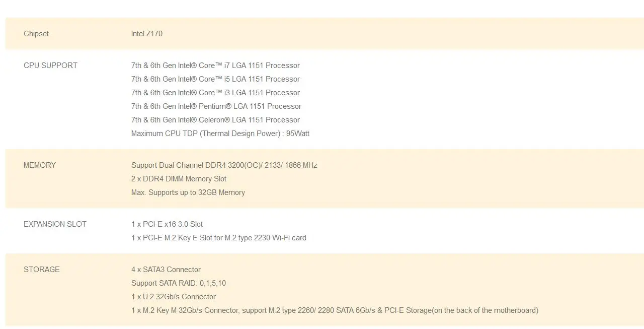Click the Core i3 LGA 1151 Processor line

tap(215, 93)
